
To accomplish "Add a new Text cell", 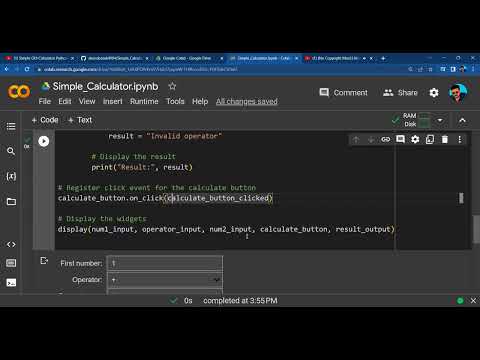I will [80, 120].
